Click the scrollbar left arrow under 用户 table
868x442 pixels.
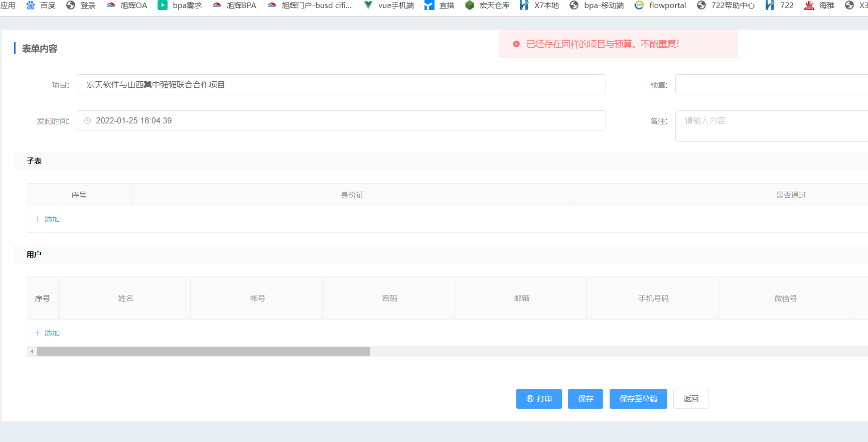(32, 352)
